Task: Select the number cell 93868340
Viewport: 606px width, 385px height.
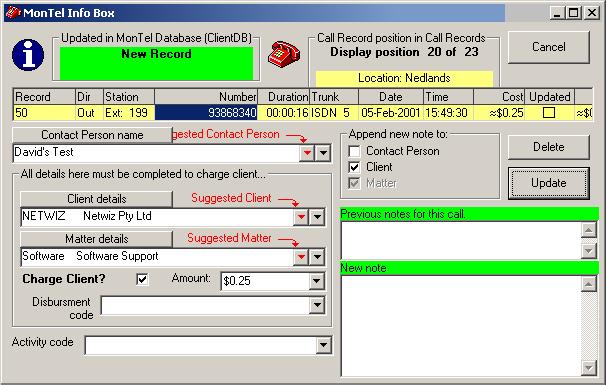Action: point(206,113)
